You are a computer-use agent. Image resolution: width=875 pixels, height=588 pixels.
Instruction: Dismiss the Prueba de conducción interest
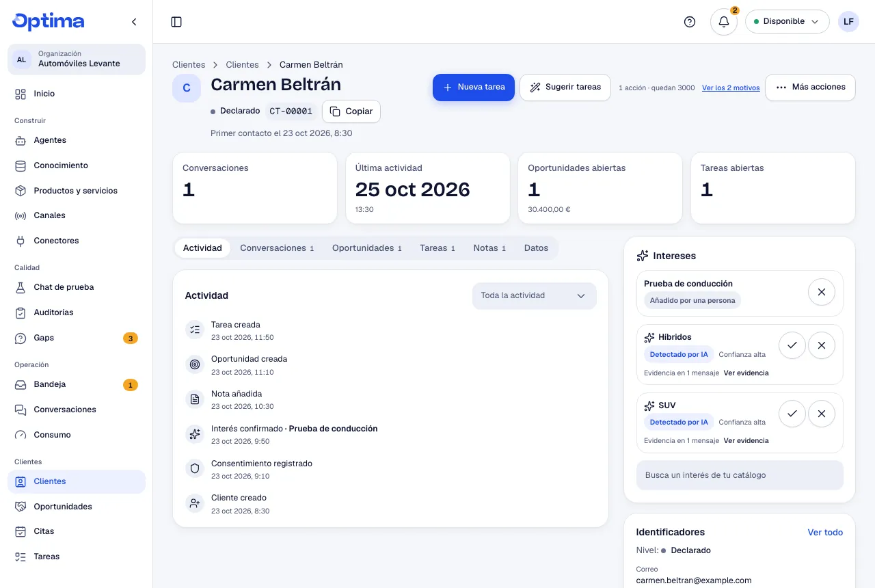click(822, 292)
